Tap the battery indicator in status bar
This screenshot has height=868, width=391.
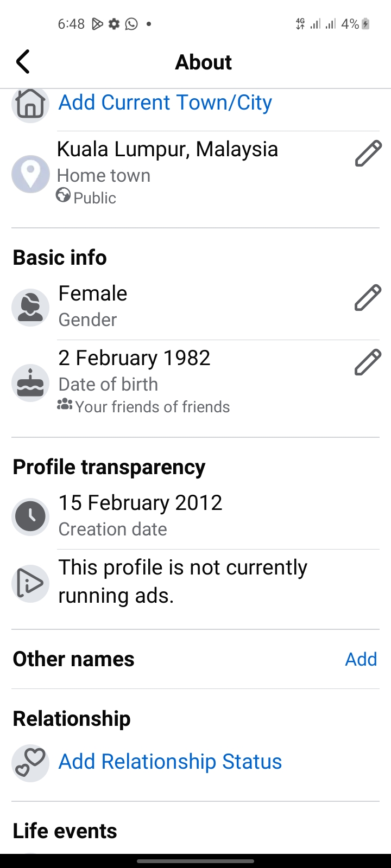(365, 24)
